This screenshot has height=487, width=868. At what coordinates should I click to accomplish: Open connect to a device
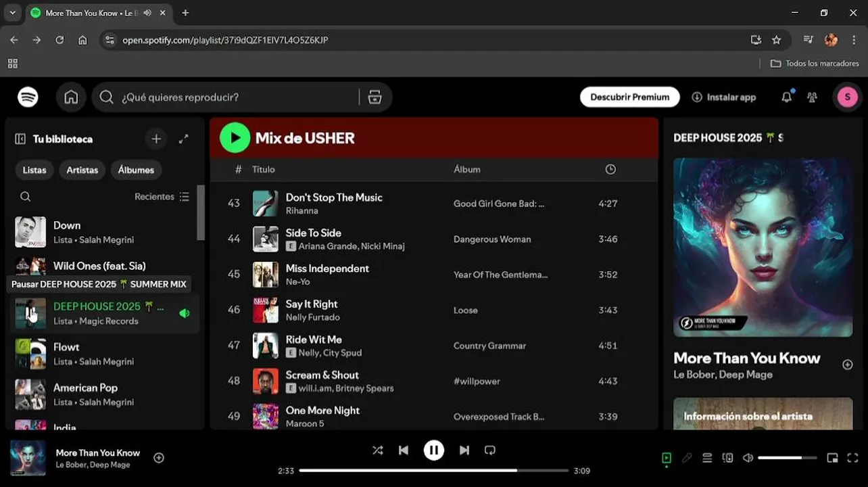(727, 458)
